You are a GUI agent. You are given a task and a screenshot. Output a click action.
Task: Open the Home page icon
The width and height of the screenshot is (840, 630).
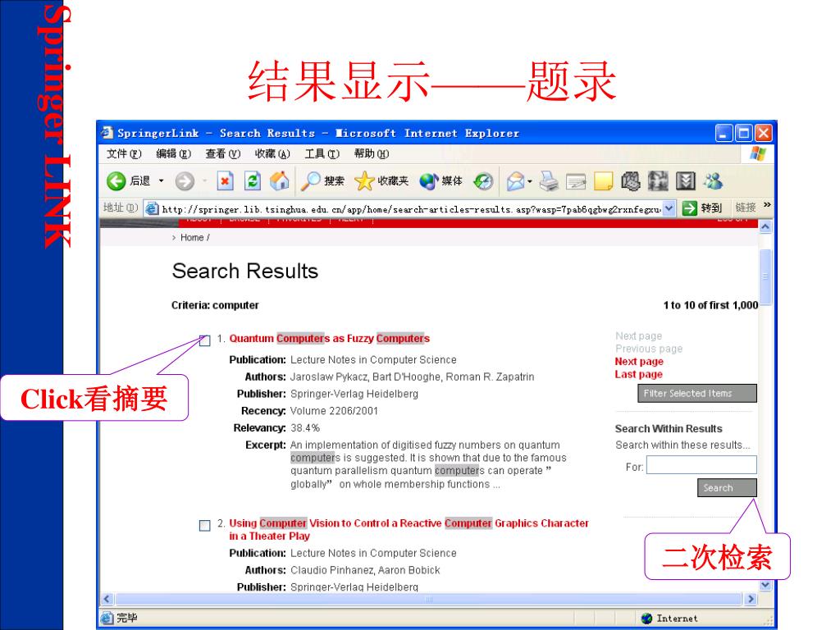point(279,181)
